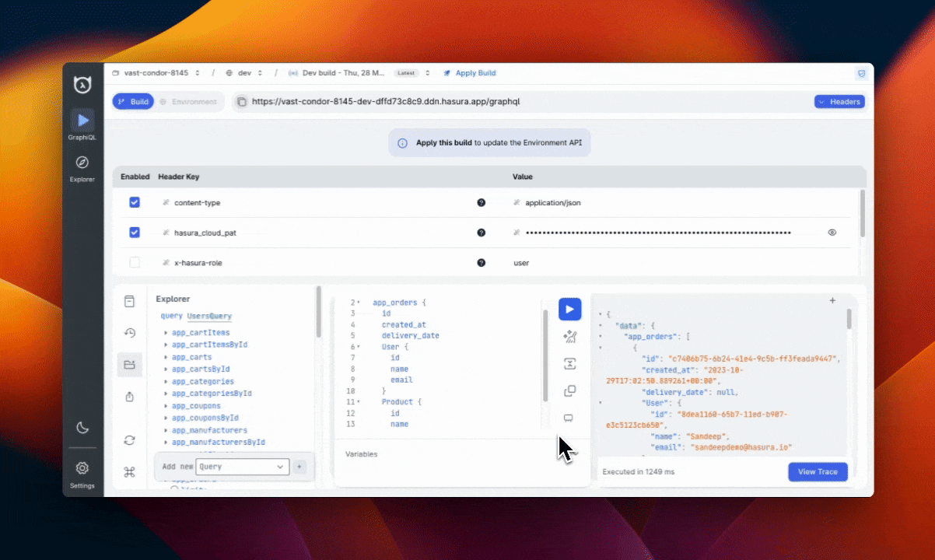The height and width of the screenshot is (560, 935).
Task: Open the GraphiQL sidebar tab
Action: tap(82, 124)
